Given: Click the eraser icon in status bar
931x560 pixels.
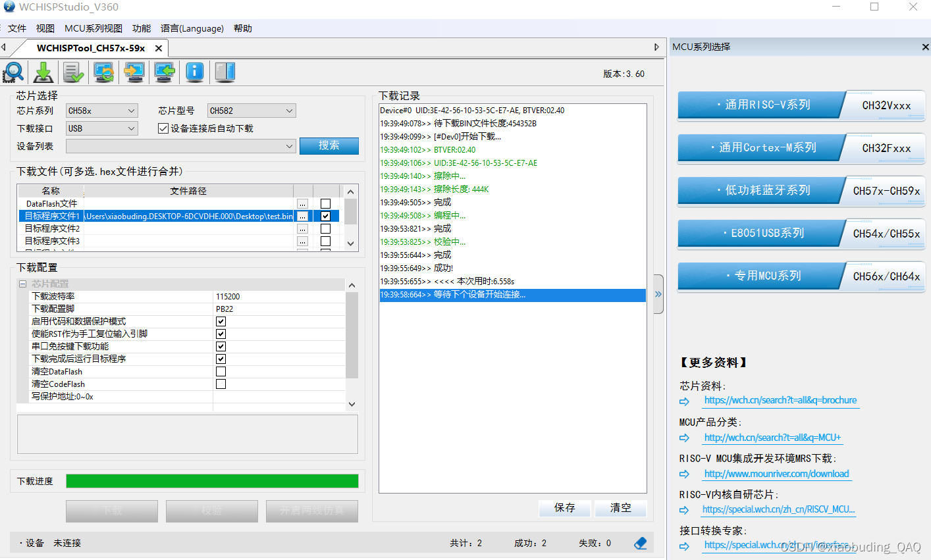Looking at the screenshot, I should pyautogui.click(x=641, y=543).
